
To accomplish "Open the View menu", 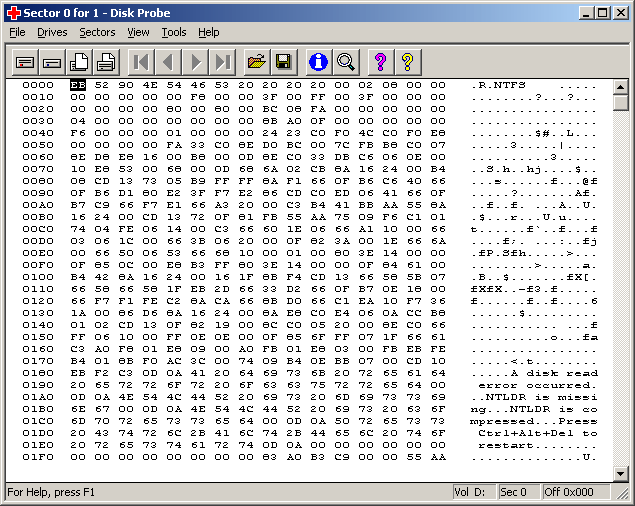I will coord(138,32).
